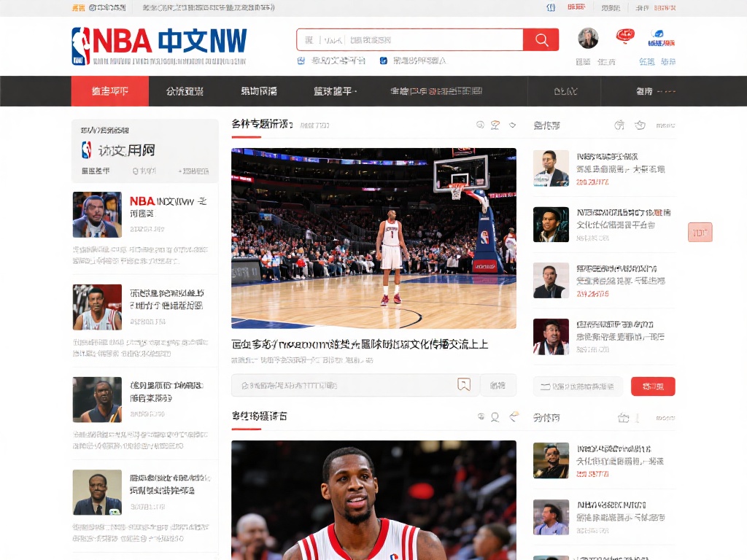Click the red speech bubble icon in header
This screenshot has height=560, width=747.
625,36
